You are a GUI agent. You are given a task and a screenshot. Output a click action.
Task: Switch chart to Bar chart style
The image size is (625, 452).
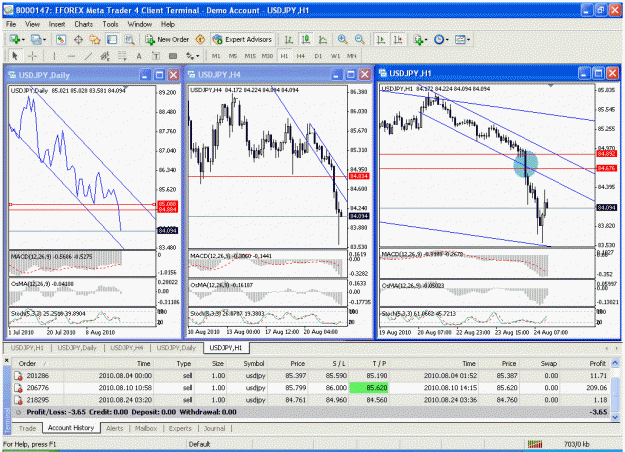point(289,39)
